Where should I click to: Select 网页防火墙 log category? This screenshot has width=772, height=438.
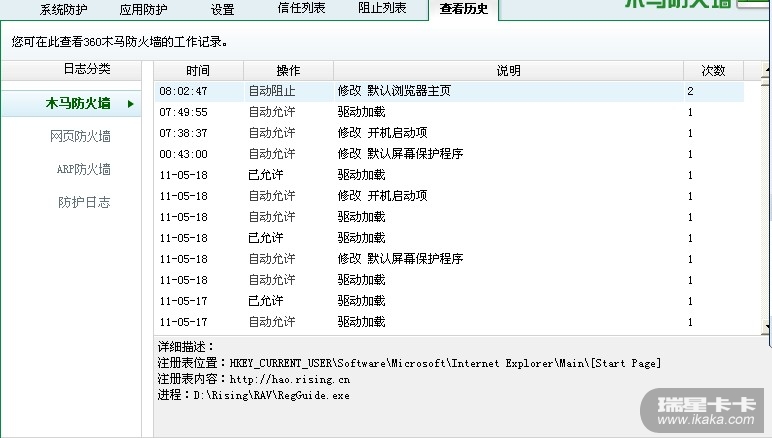[80, 136]
